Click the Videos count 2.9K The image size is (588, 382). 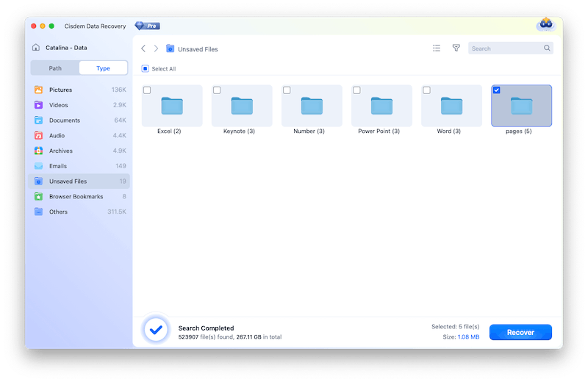pos(120,105)
